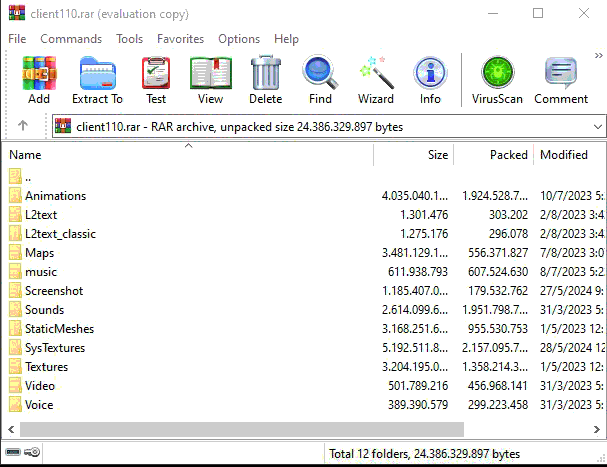Screen dimensions: 607x467
Task: Open the Comment toolbar icon
Action: pos(561,79)
